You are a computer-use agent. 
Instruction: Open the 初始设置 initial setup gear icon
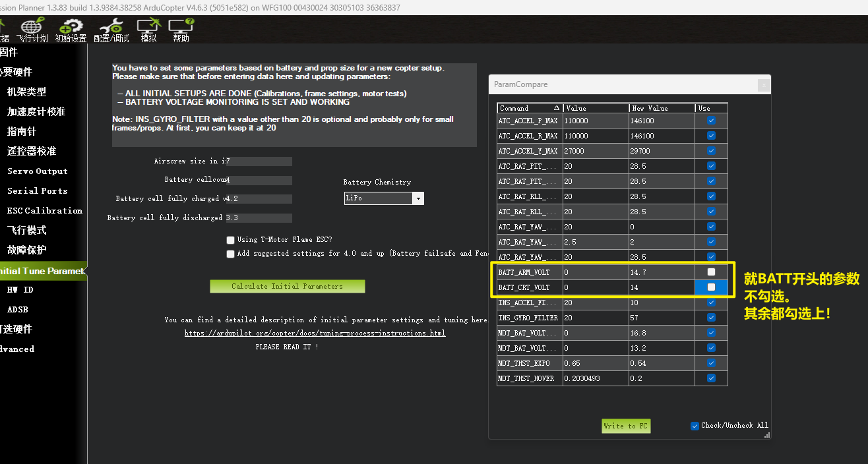click(71, 27)
